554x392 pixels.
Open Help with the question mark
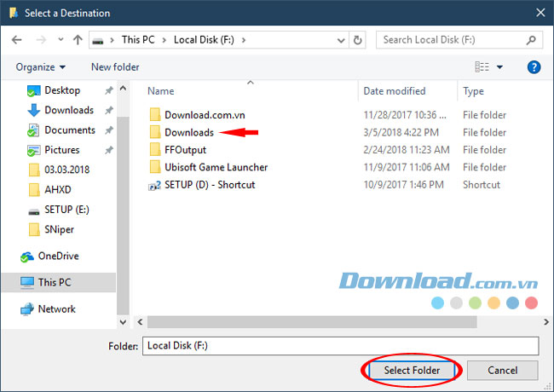[534, 67]
